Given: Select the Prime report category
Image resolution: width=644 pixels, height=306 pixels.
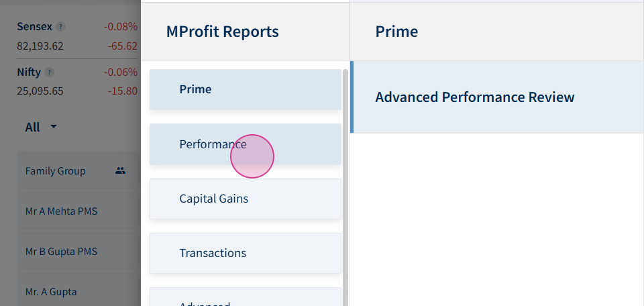Looking at the screenshot, I should 246,89.
